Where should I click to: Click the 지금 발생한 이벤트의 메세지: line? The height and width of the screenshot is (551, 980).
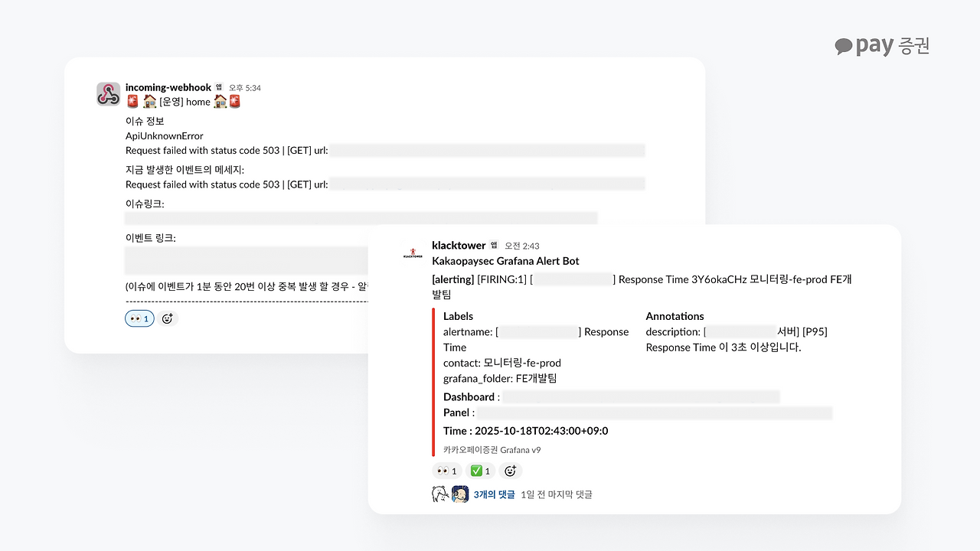(x=185, y=169)
